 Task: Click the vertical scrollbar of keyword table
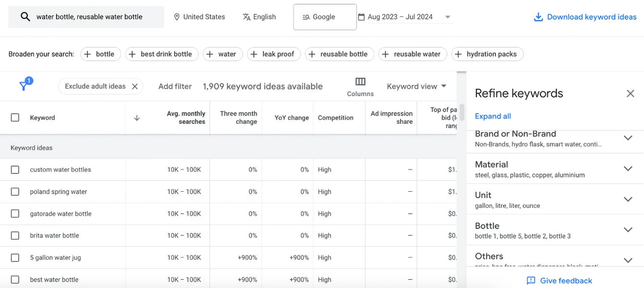[462, 112]
